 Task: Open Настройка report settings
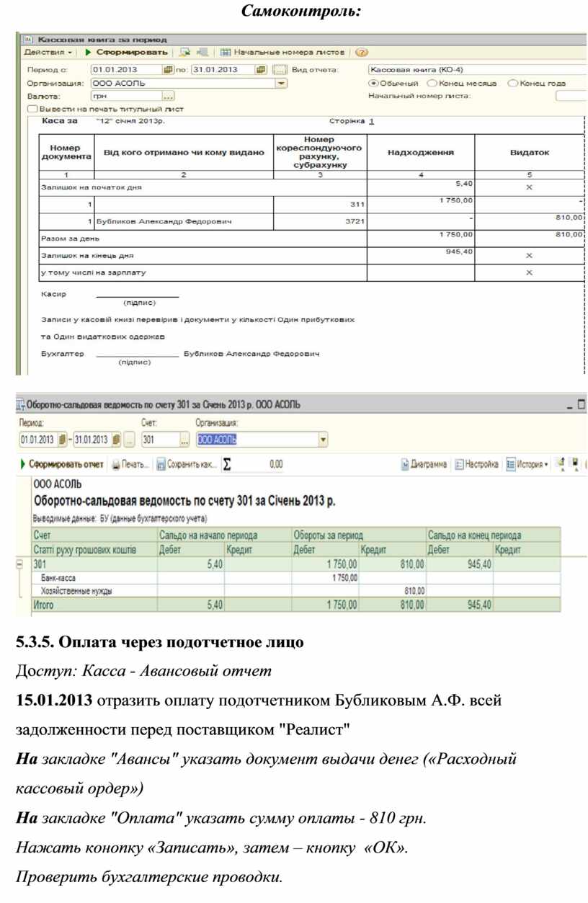(x=477, y=465)
